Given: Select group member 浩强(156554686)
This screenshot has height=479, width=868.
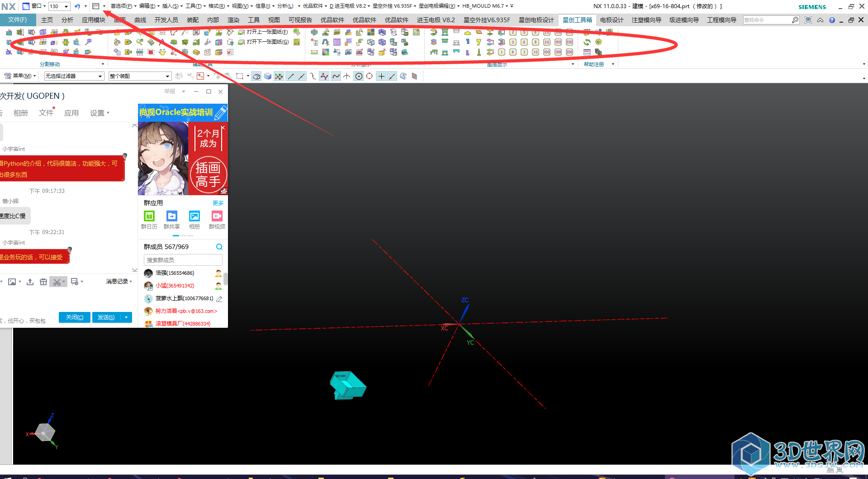Looking at the screenshot, I should click(183, 273).
